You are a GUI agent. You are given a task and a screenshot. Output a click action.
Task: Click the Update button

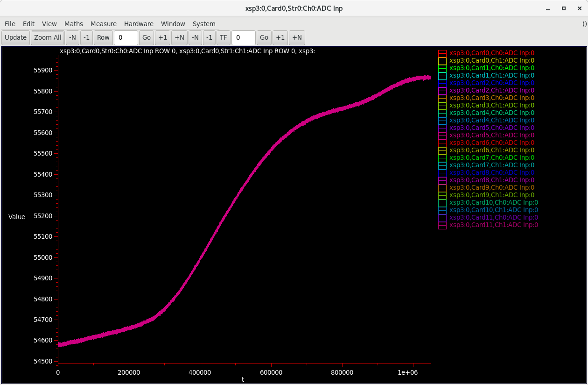(x=16, y=37)
